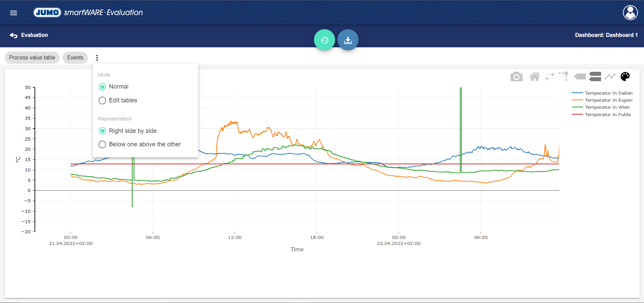This screenshot has height=303, width=644.
Task: Click the green history refresh button
Action: point(324,40)
